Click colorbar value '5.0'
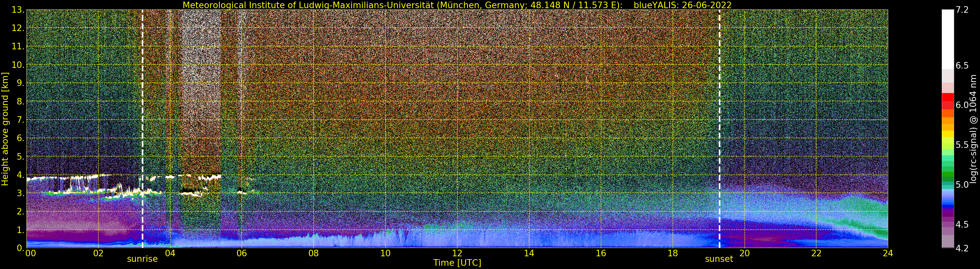The height and width of the screenshot is (269, 980). [x=962, y=184]
